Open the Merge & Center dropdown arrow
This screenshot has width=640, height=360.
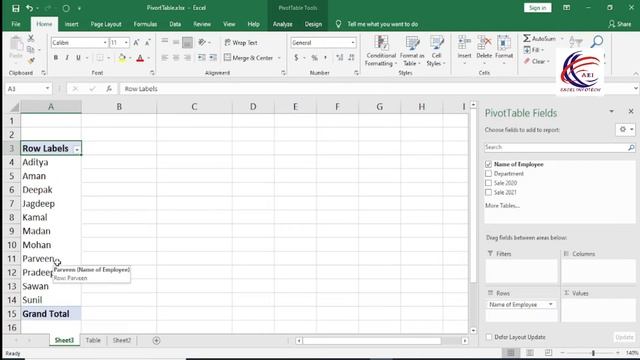tap(279, 58)
